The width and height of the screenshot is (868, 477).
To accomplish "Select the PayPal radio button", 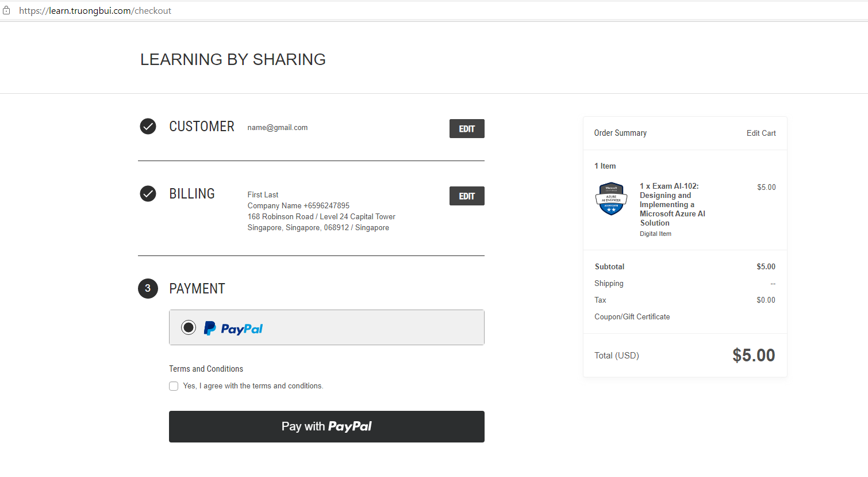I will pyautogui.click(x=189, y=327).
